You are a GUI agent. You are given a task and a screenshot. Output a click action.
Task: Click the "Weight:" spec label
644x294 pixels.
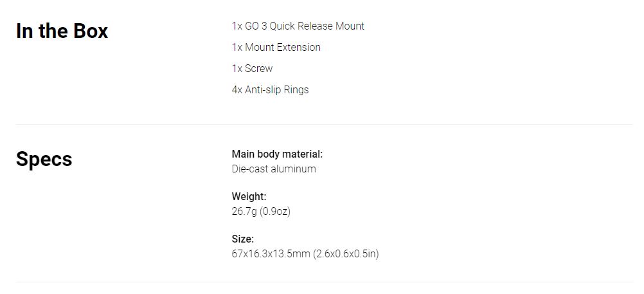click(x=249, y=197)
